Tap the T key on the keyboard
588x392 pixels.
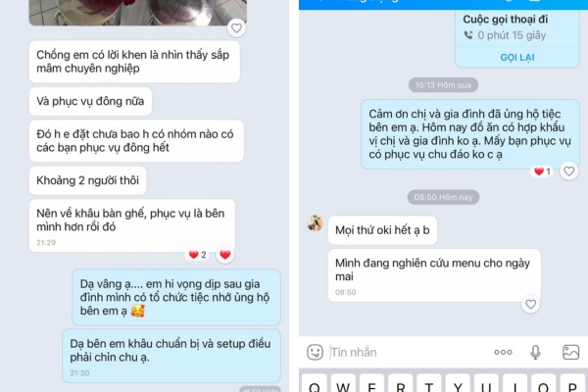coord(429,383)
